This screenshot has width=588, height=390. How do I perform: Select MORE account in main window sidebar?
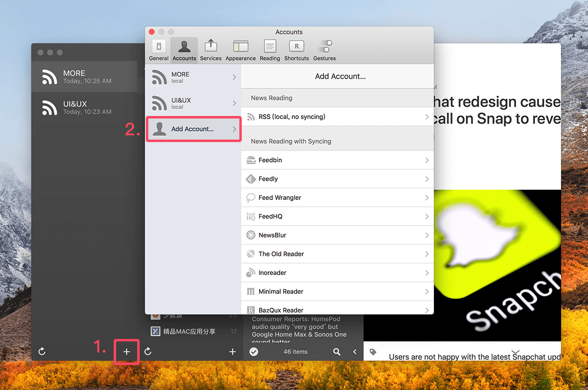(x=84, y=77)
